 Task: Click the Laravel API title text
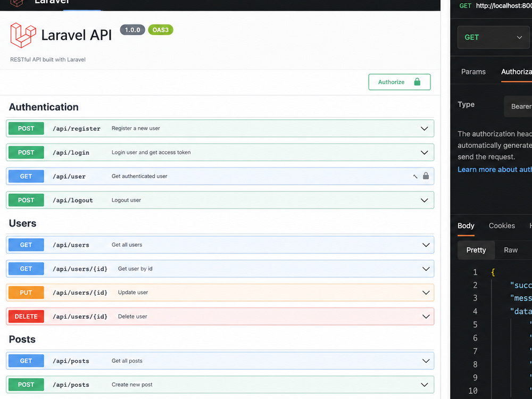[76, 35]
